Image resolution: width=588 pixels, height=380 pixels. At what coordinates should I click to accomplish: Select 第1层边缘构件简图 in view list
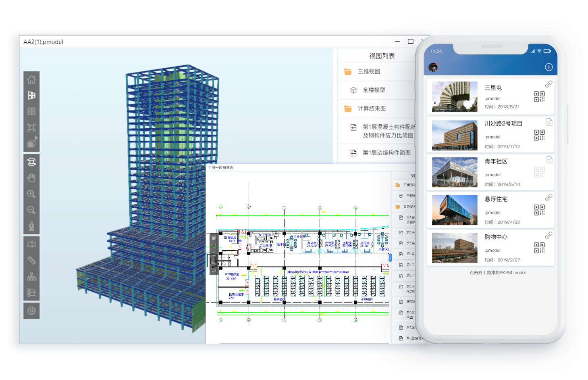[386, 153]
